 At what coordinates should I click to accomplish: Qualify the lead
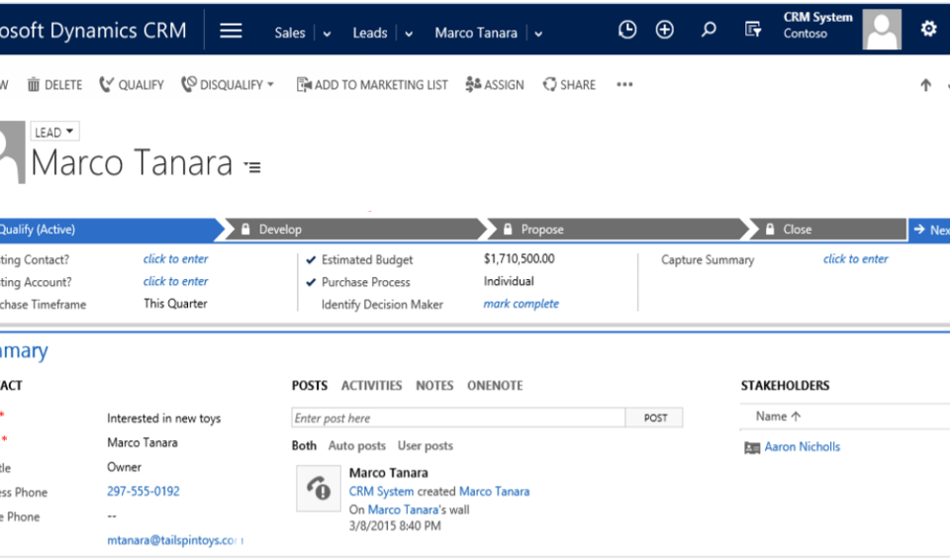(x=132, y=85)
